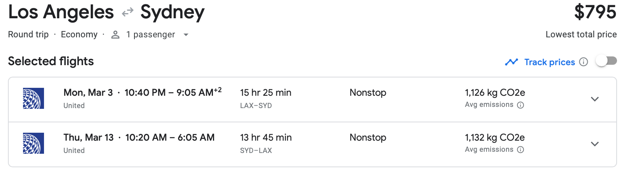This screenshot has width=644, height=178.
Task: Click the passenger person icon
Action: pos(115,35)
